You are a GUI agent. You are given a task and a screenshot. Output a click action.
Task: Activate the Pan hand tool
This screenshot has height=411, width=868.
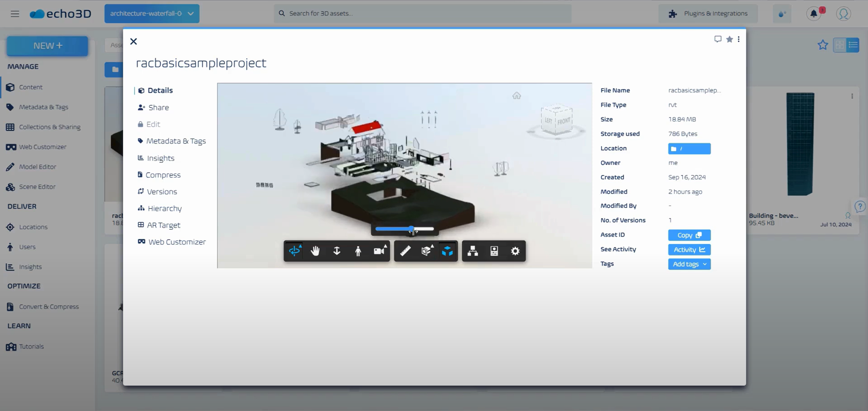315,251
